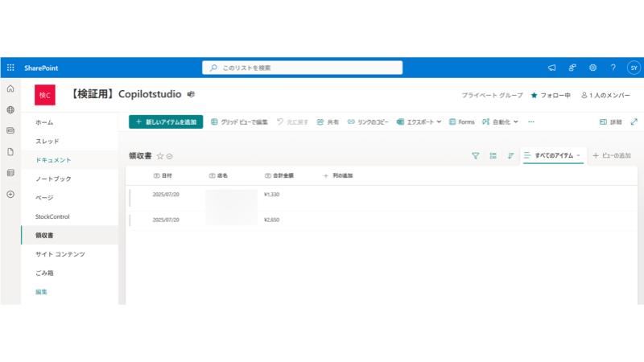
Task: Click 新しいアイテムを追加 button
Action: pyautogui.click(x=166, y=122)
